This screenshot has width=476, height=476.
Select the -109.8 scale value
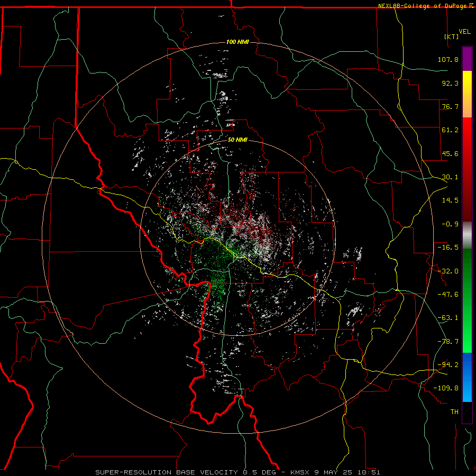(446, 388)
